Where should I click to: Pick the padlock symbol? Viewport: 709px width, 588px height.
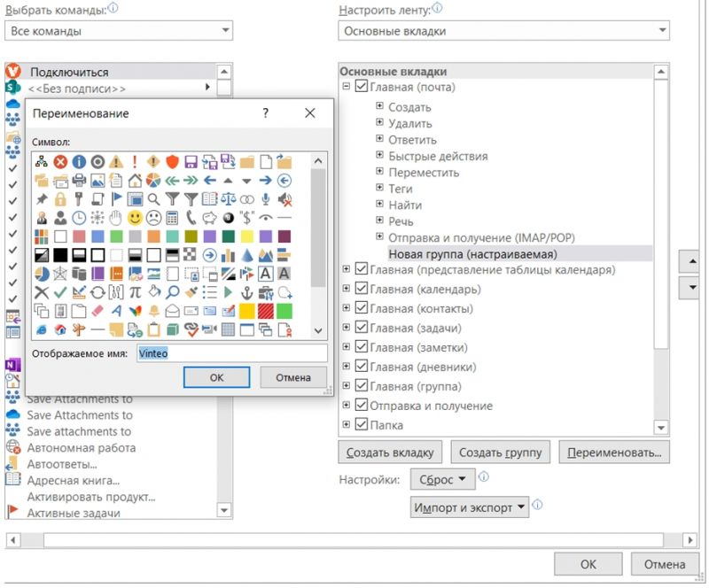coord(60,199)
